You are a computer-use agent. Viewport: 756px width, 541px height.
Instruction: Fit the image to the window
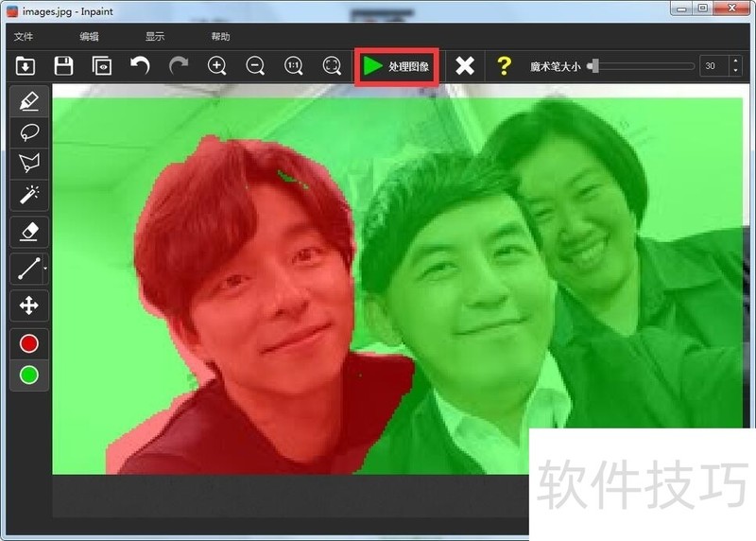click(332, 65)
